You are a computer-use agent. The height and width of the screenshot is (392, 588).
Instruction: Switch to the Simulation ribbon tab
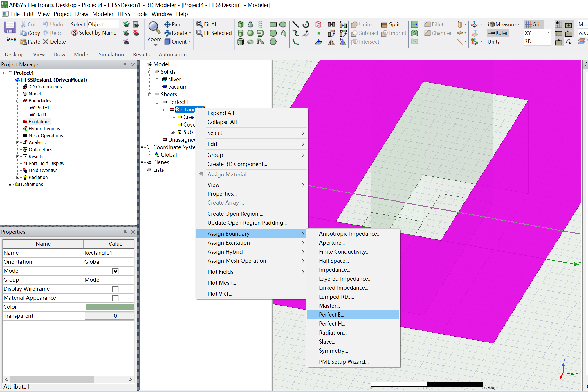(x=111, y=55)
